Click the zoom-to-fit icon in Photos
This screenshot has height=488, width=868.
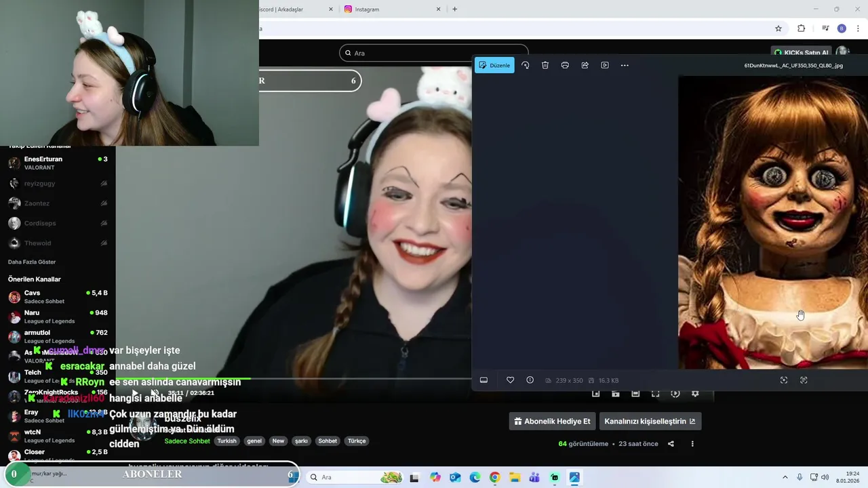click(784, 380)
